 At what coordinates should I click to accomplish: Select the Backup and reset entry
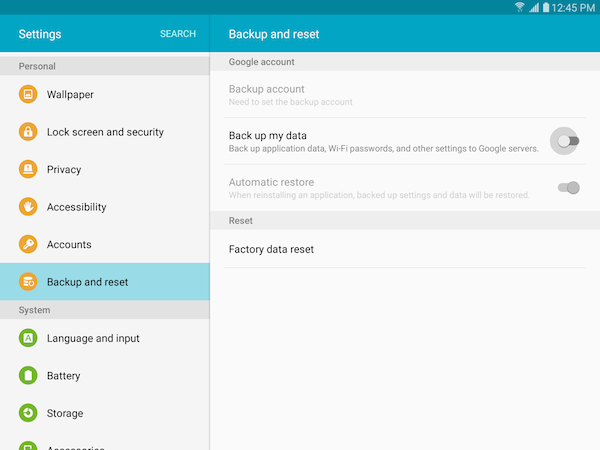[x=105, y=282]
